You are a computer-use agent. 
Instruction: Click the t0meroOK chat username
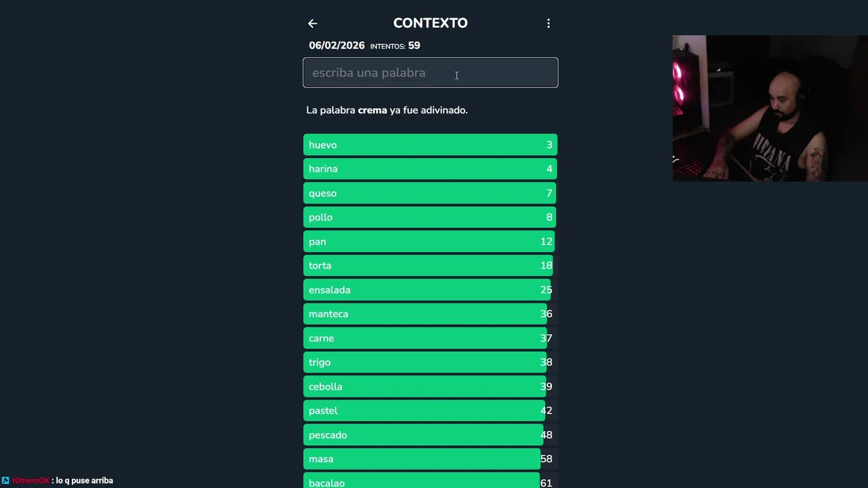31,481
